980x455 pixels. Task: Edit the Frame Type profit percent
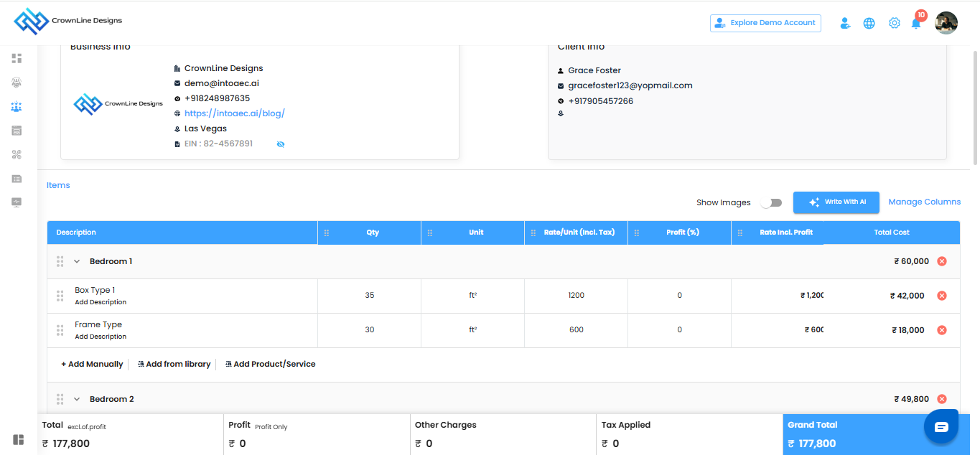coord(679,330)
